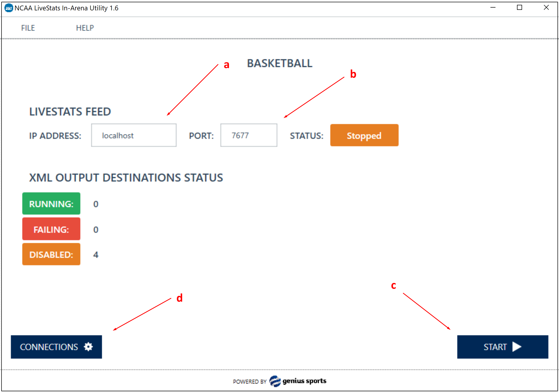Screen dimensions: 559x392
Task: Click the LIVESTATS FEED section heading
Action: click(x=70, y=112)
